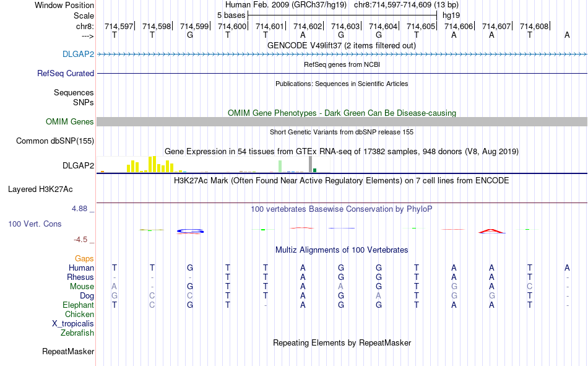
Task: Click the red A-shaped PhyloP peak glyph
Action: point(491,231)
